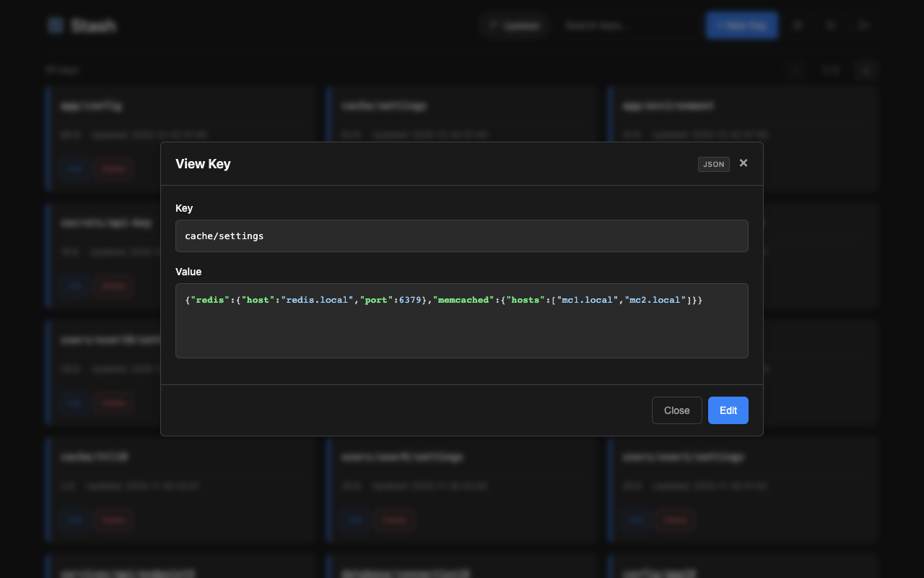Click the Delete badge on the cache/ttl card
The image size is (924, 578).
click(113, 519)
